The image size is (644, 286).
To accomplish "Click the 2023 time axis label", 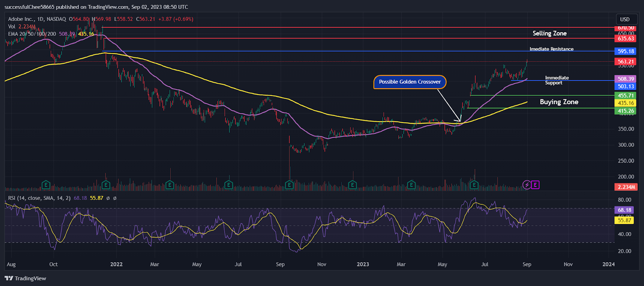I will click(363, 264).
